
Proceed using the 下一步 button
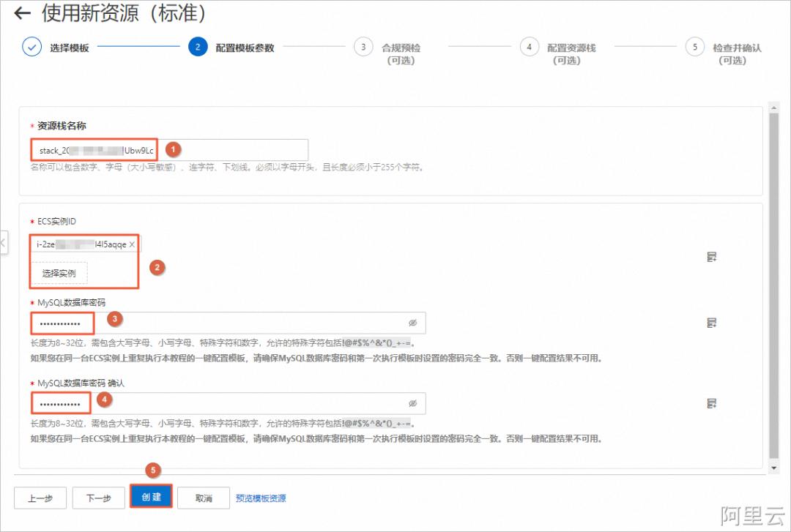[x=99, y=498]
